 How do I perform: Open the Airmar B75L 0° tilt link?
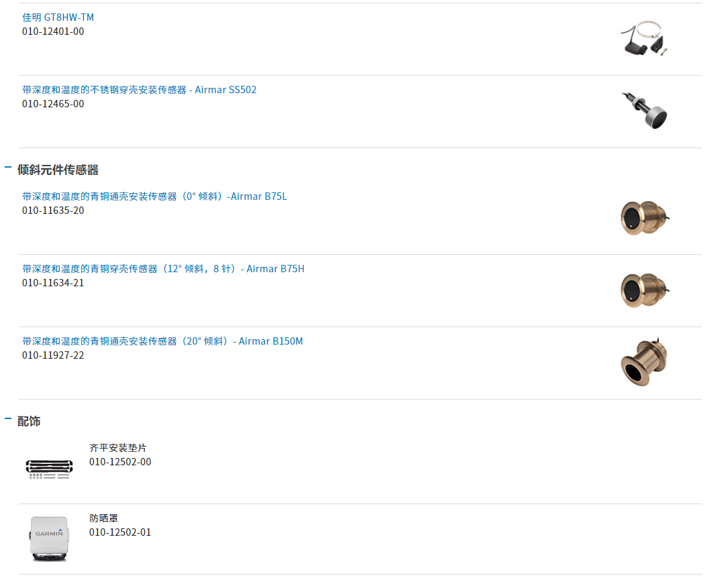pos(155,196)
